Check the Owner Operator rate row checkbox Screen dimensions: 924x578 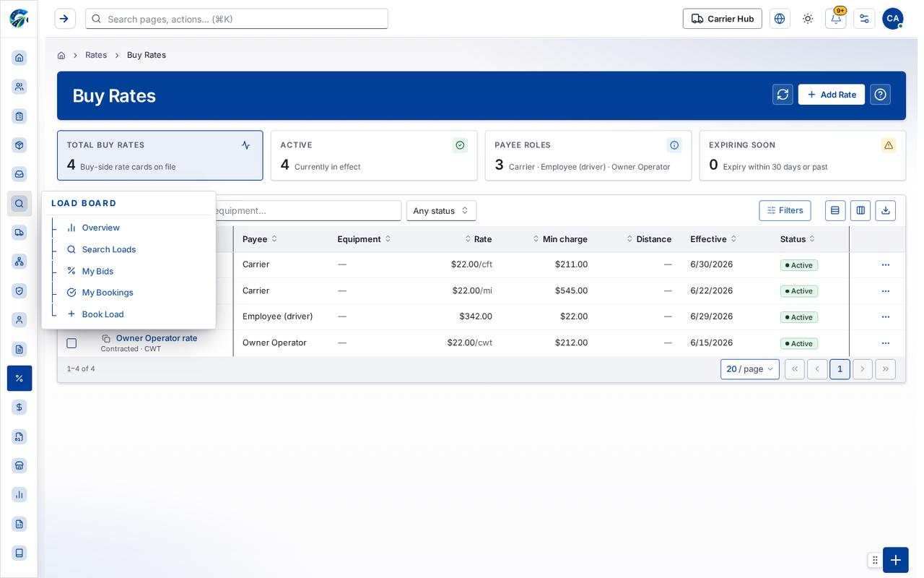(71, 343)
